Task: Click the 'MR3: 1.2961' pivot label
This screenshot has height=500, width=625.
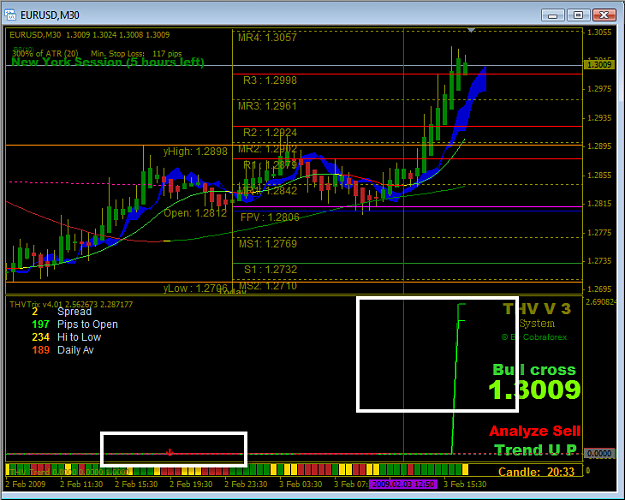Action: 267,106
